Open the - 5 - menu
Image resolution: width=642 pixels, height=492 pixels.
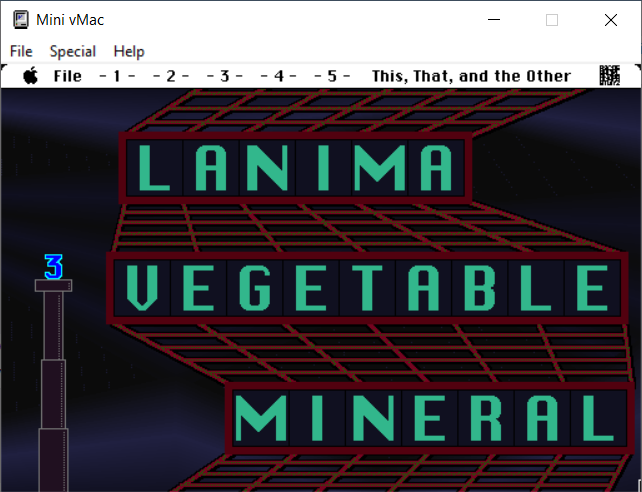point(332,76)
